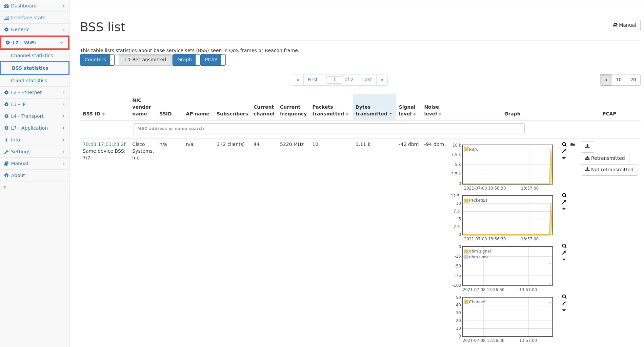
Task: Click the PCAP download icon button
Action: pos(587,147)
